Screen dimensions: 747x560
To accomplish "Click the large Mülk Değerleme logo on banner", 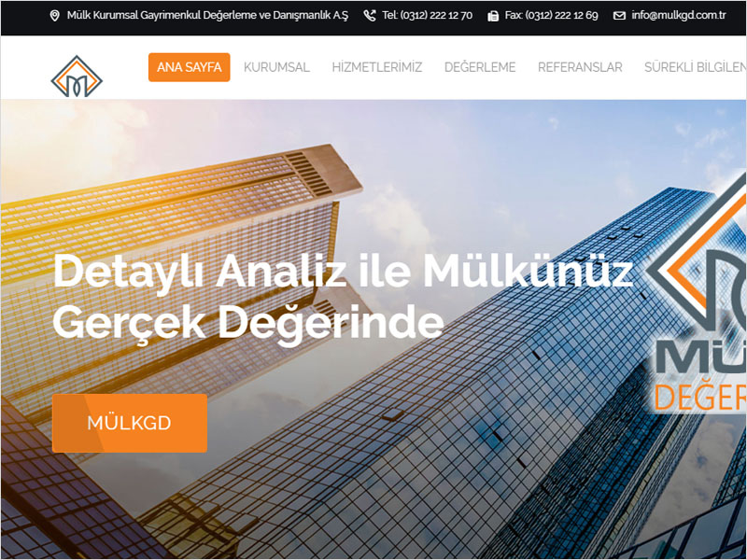I will click(x=697, y=293).
